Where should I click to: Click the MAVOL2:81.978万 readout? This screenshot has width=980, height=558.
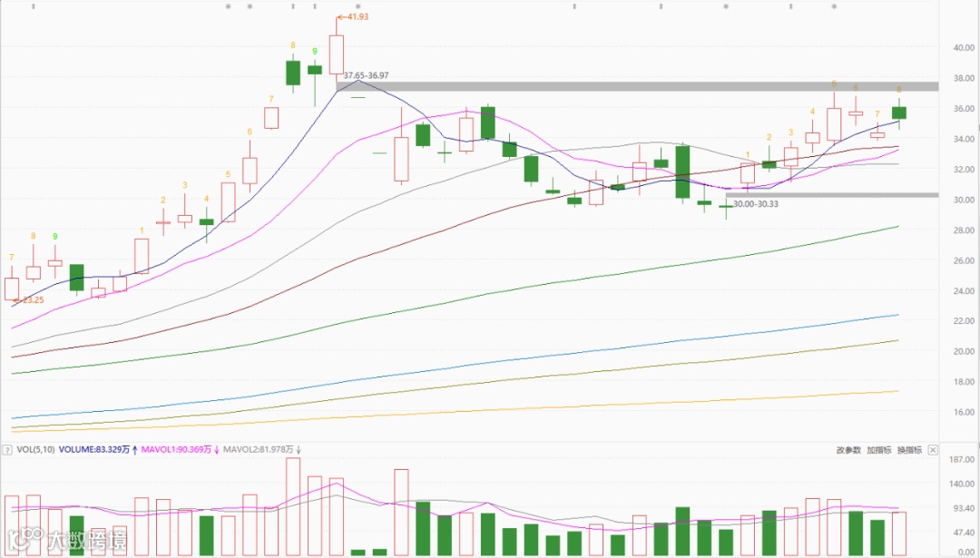click(258, 449)
